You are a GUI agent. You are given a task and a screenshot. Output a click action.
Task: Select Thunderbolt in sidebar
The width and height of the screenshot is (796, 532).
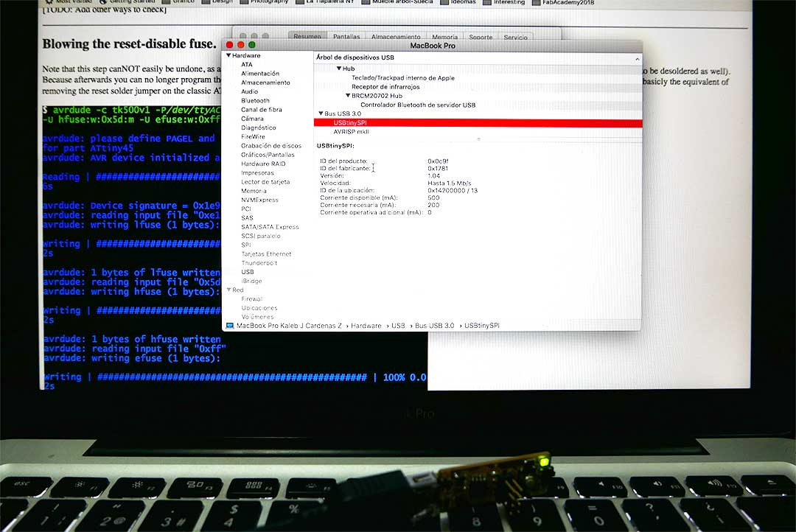pos(259,263)
